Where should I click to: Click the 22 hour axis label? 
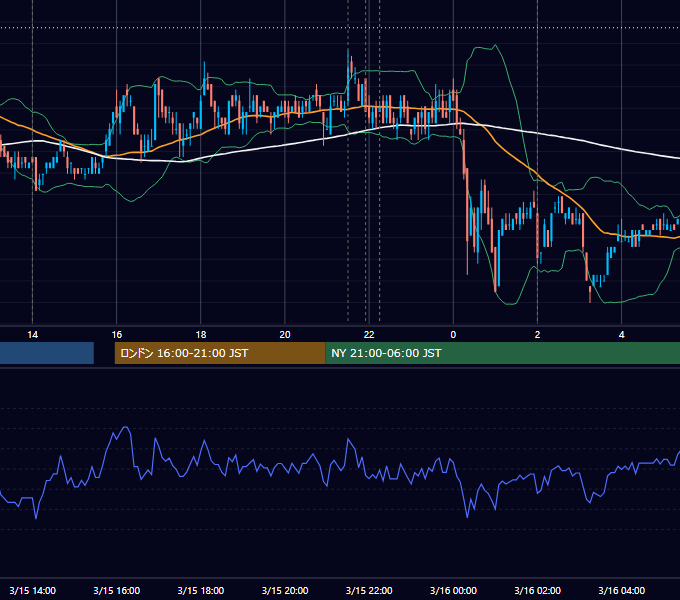[369, 335]
